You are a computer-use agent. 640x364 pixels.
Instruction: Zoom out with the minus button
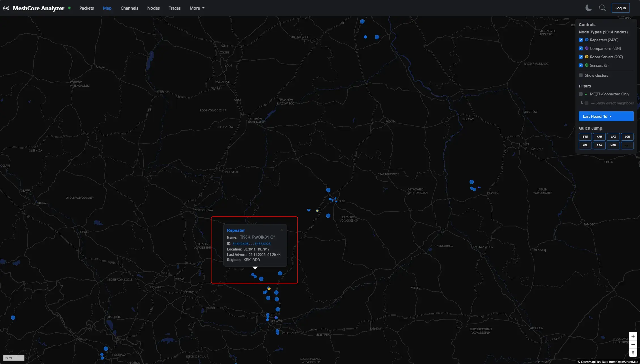click(x=633, y=344)
